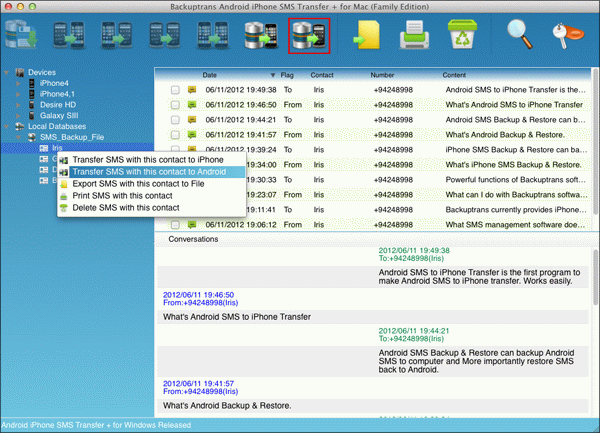
Task: Click the Local Databases icon
Action: (20, 126)
